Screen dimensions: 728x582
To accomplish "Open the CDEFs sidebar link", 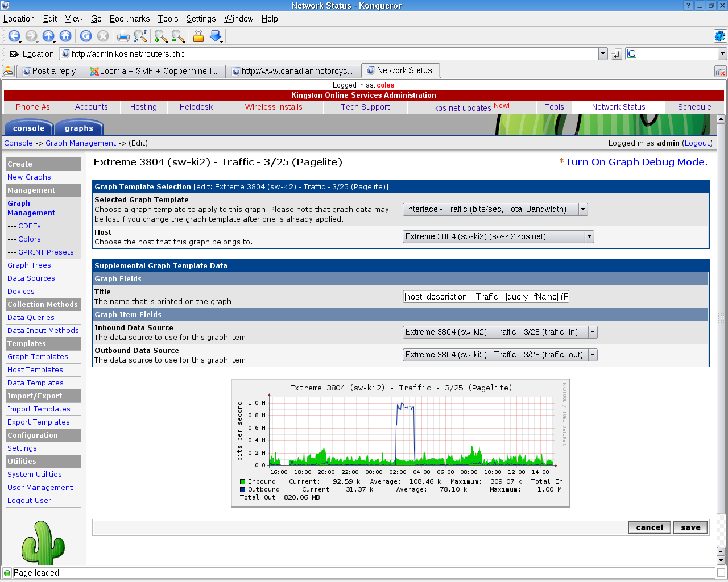I will coord(30,226).
